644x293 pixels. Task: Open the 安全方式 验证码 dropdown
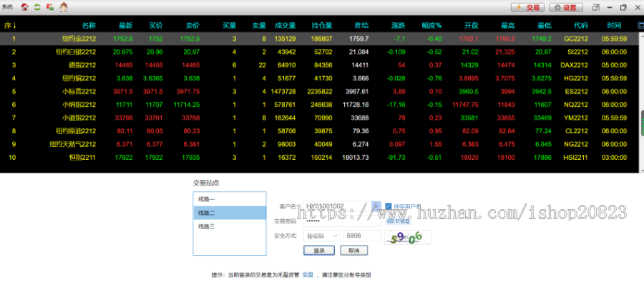point(322,236)
